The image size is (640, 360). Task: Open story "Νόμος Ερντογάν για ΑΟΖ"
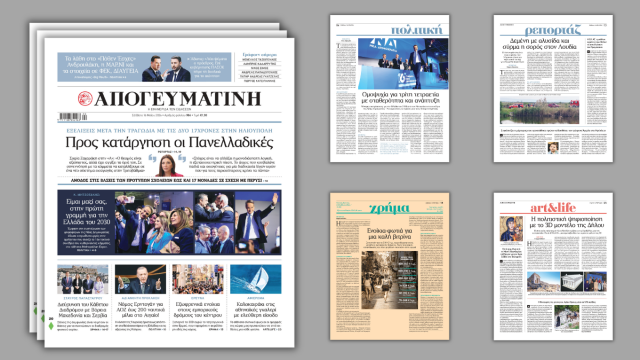click(x=140, y=310)
